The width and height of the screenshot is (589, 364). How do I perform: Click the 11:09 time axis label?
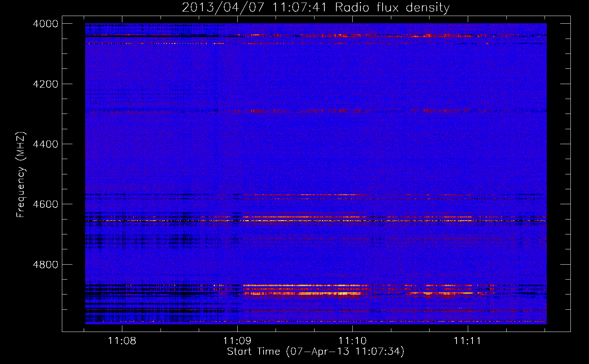click(237, 341)
